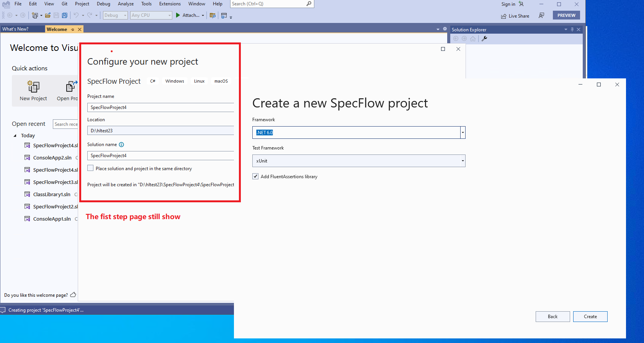Click the Solution Explorer back arrow icon
The image size is (644, 343).
(456, 39)
